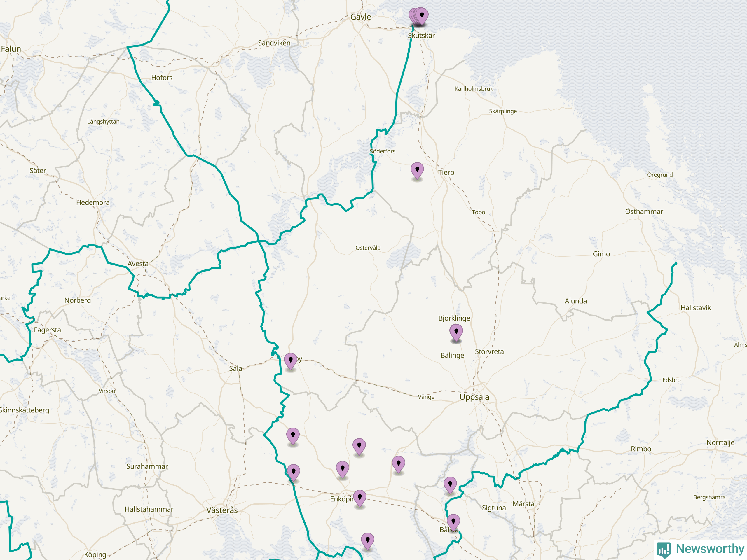Click the Hallstahammar label

pos(149,509)
